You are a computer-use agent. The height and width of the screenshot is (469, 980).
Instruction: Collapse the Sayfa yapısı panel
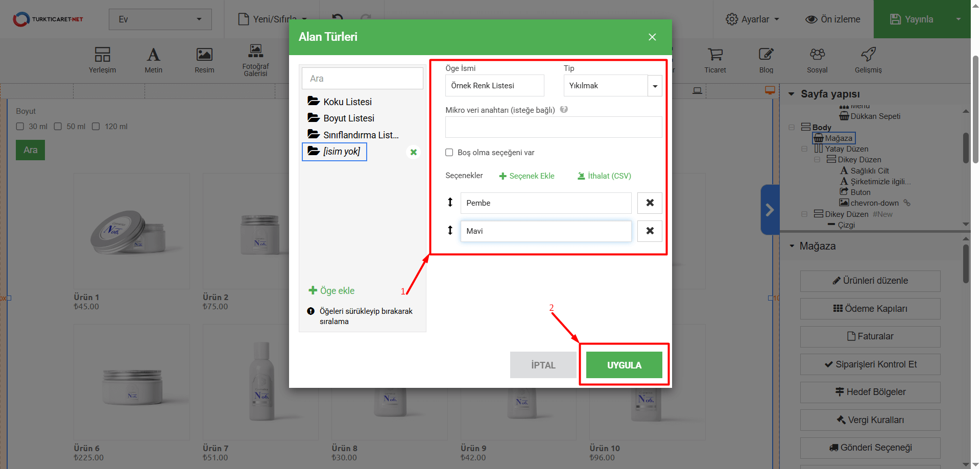792,94
